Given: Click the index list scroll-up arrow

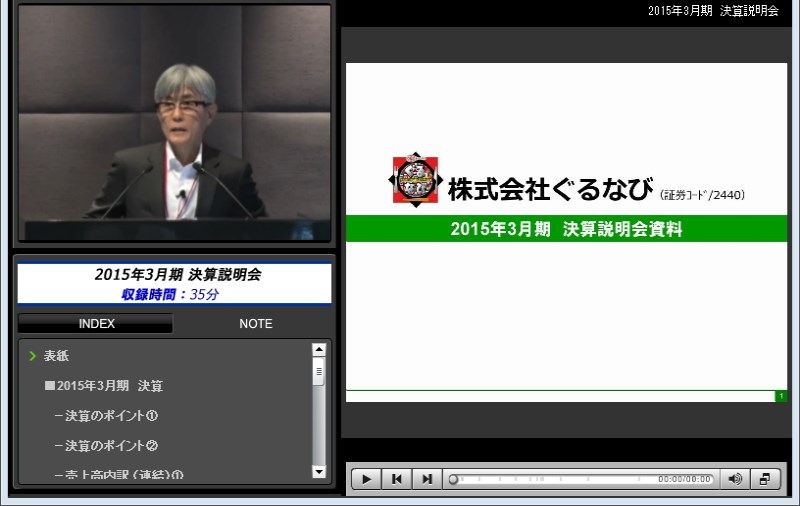Looking at the screenshot, I should [319, 349].
